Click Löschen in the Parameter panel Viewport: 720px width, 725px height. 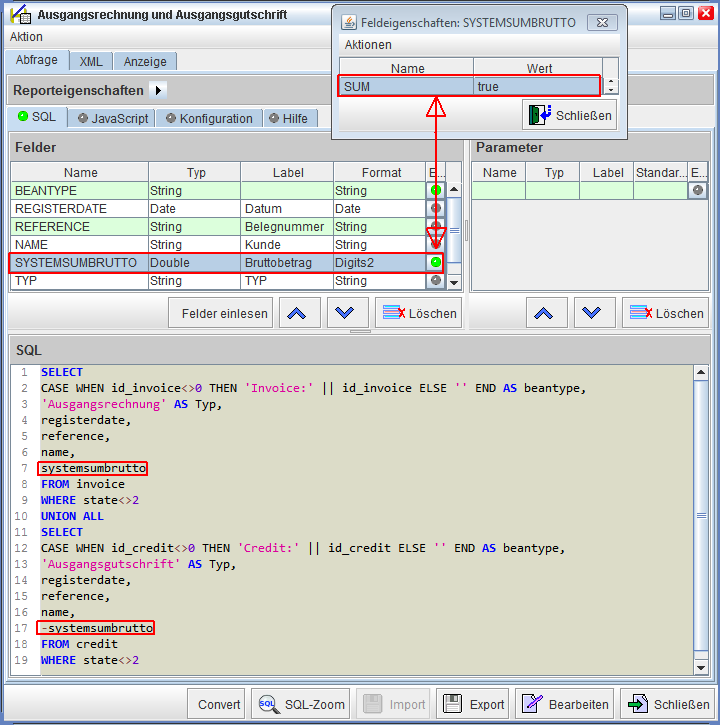(666, 313)
